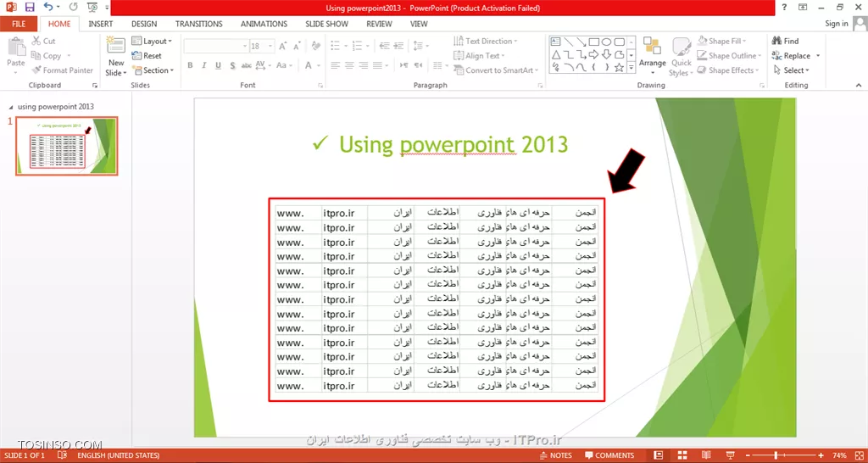This screenshot has width=868, height=463.
Task: Toggle Bold formatting
Action: pos(190,65)
